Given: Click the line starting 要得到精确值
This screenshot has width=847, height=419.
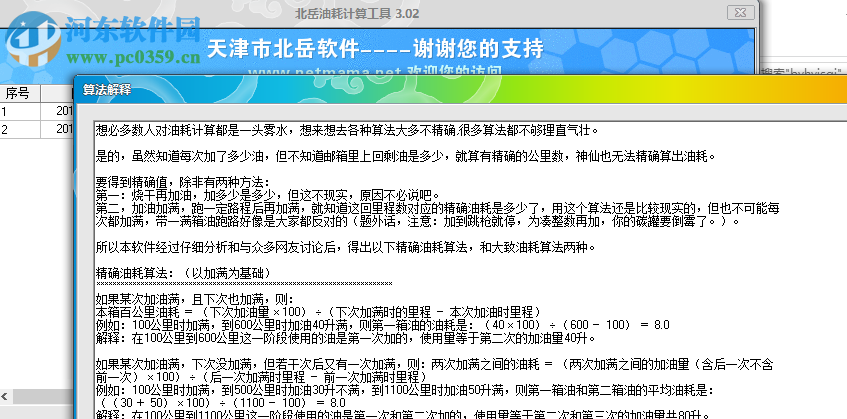Looking at the screenshot, I should 182,182.
